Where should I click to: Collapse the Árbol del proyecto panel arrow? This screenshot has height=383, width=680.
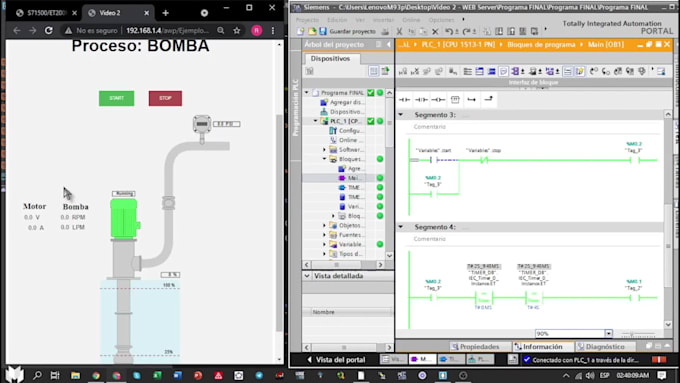389,44
